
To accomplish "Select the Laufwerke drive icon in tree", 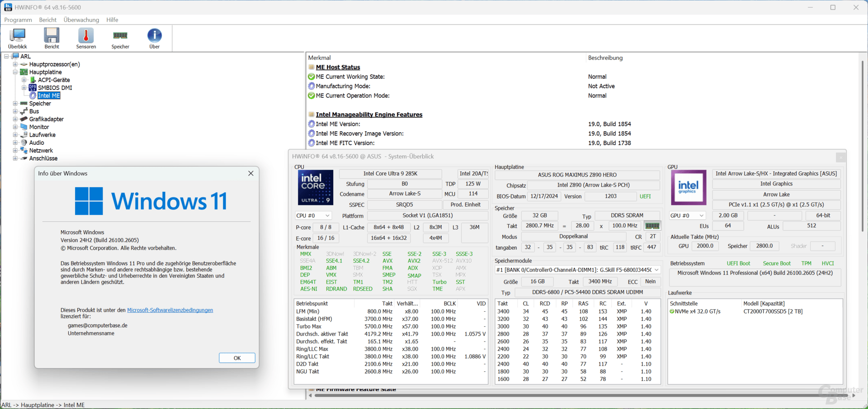I will (x=24, y=135).
